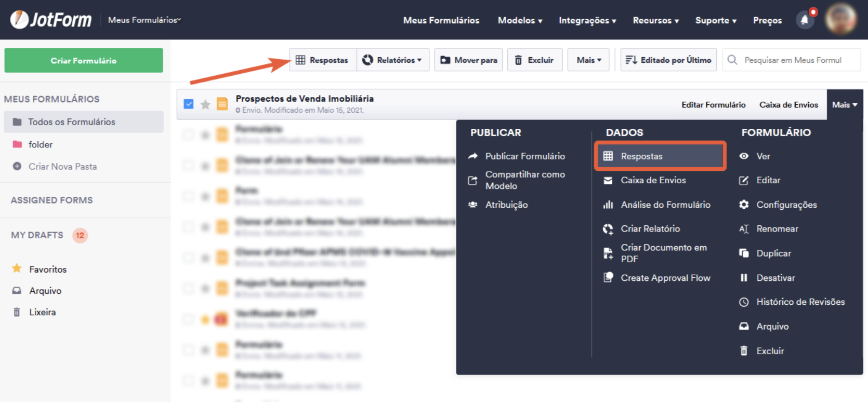
Task: Open the Editar Formulário link
Action: (714, 104)
